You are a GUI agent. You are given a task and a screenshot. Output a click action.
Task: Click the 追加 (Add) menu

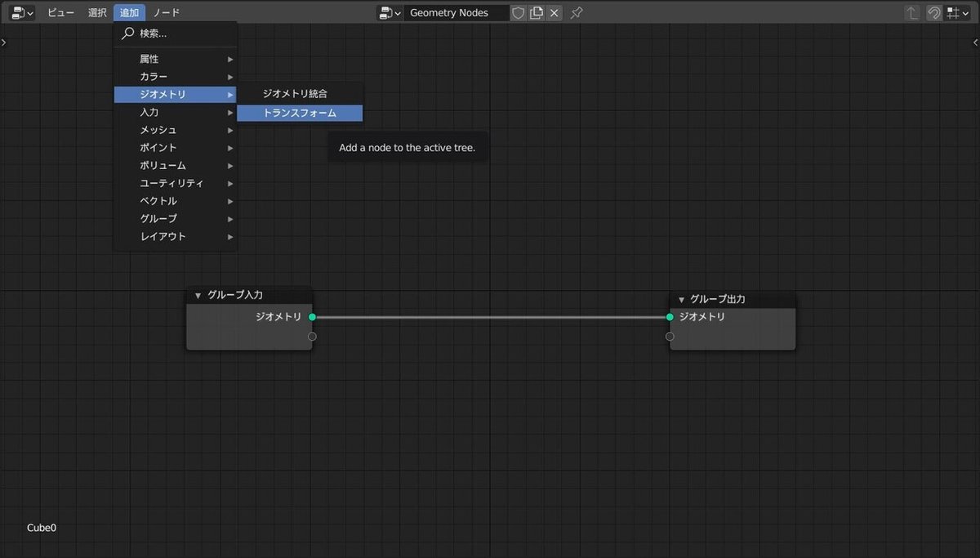129,12
